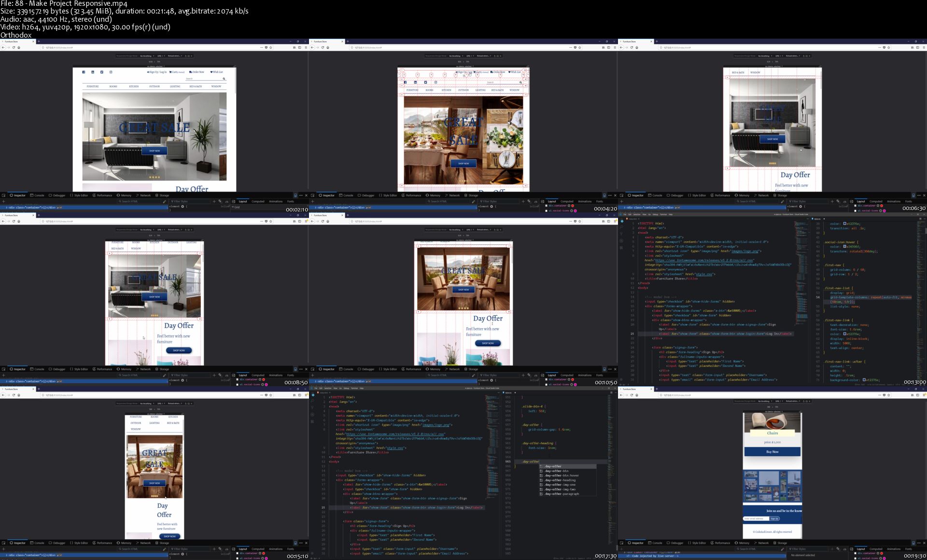Open VS Code Terminal menu in 00:13:00 frame
The height and width of the screenshot is (560, 927).
tap(664, 214)
